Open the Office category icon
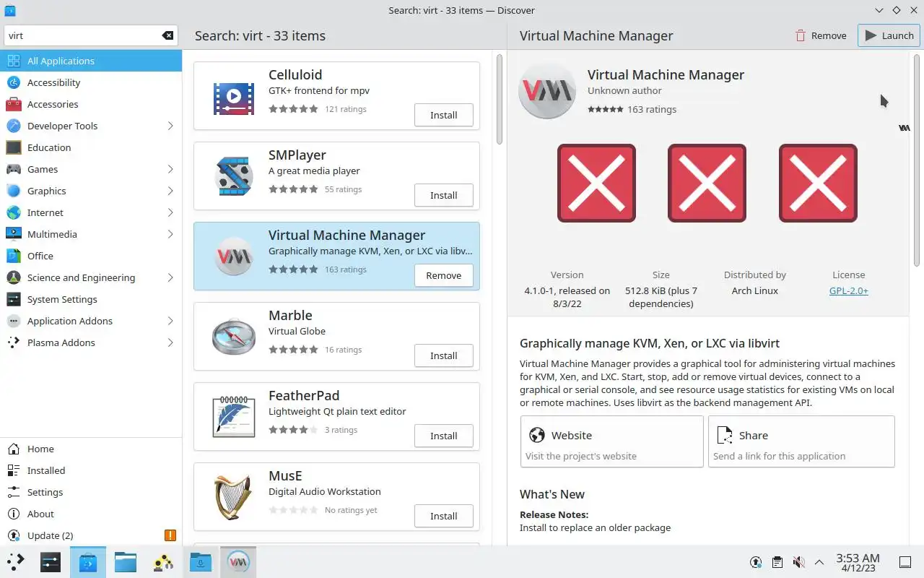Image resolution: width=924 pixels, height=578 pixels. pyautogui.click(x=13, y=256)
